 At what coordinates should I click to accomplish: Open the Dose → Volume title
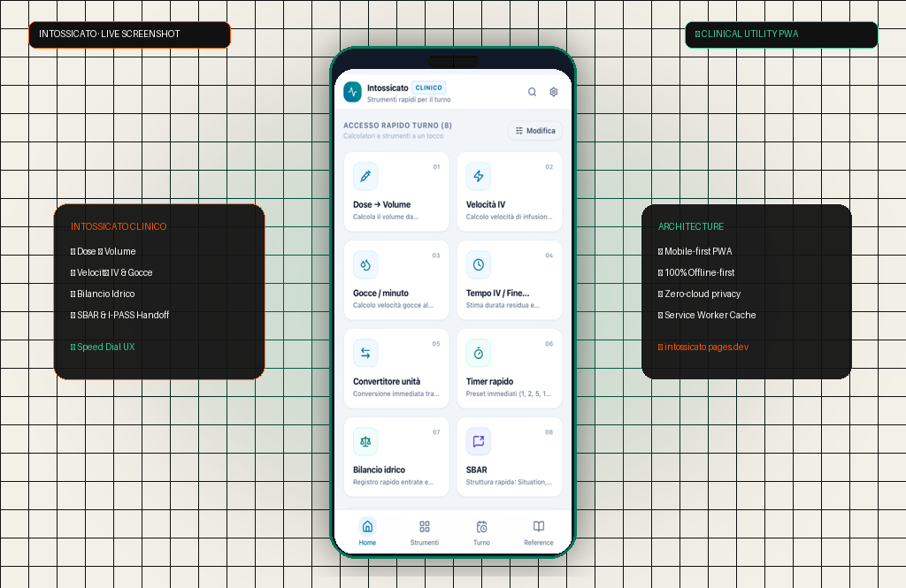coord(382,204)
